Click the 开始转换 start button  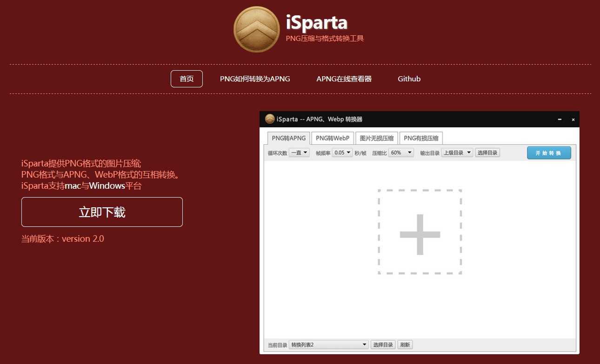coord(549,153)
